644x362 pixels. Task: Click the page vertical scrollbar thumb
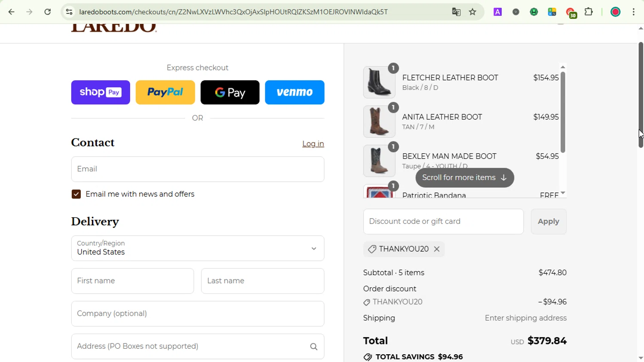641,95
